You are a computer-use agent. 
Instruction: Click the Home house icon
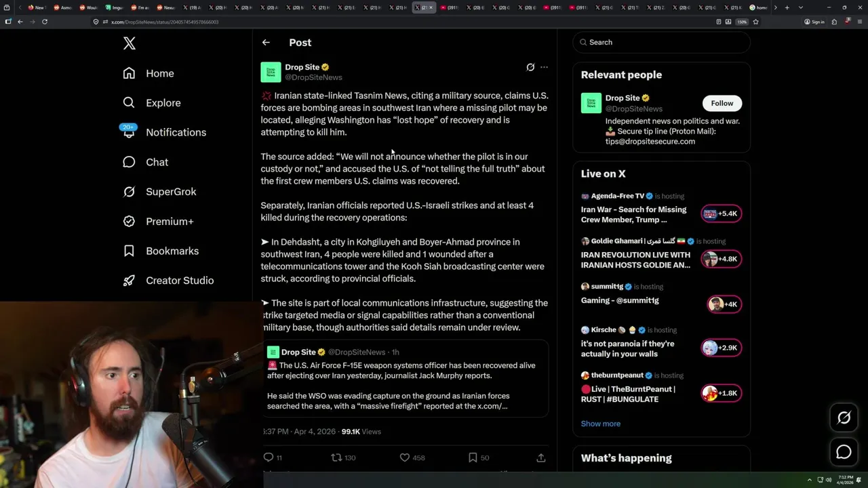click(x=129, y=73)
